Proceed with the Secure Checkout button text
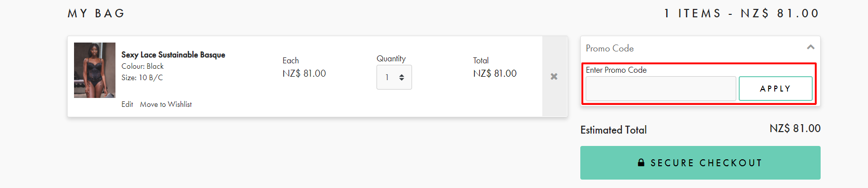 (706, 163)
